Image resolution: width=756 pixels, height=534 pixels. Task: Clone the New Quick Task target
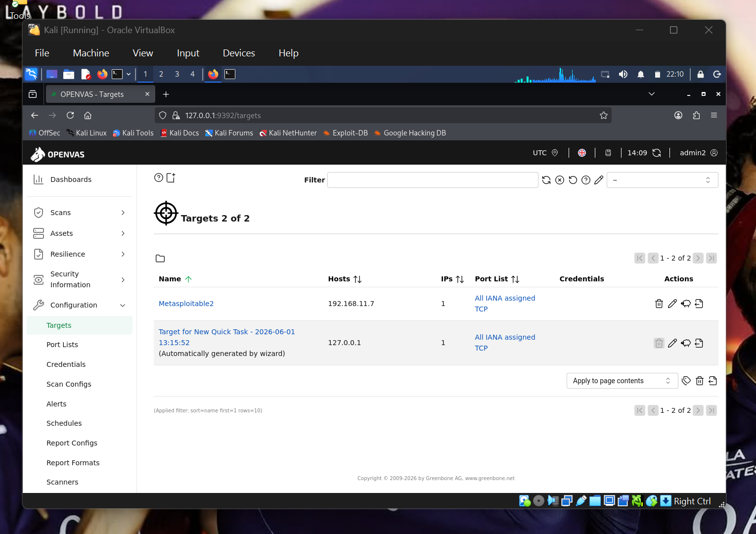pyautogui.click(x=686, y=343)
